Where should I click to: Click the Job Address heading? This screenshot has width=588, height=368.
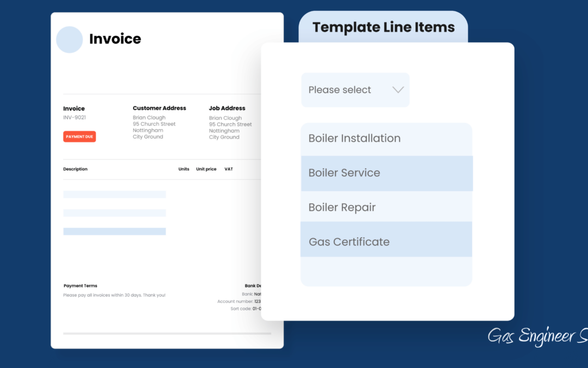227,108
